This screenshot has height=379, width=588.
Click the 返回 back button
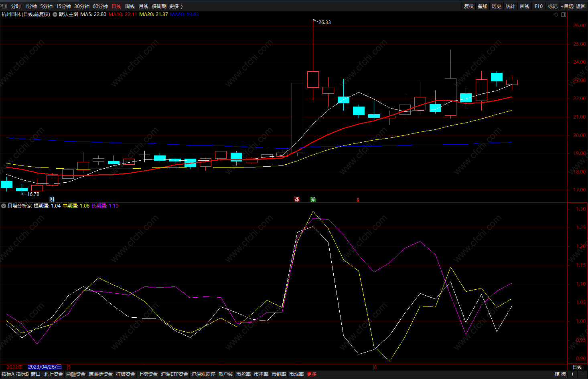(581, 6)
